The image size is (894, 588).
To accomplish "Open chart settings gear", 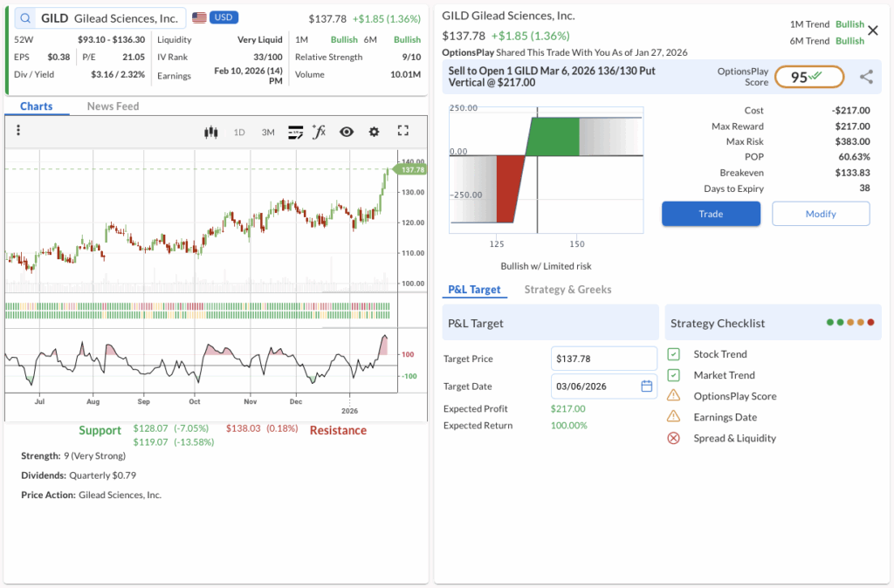I will 374,132.
